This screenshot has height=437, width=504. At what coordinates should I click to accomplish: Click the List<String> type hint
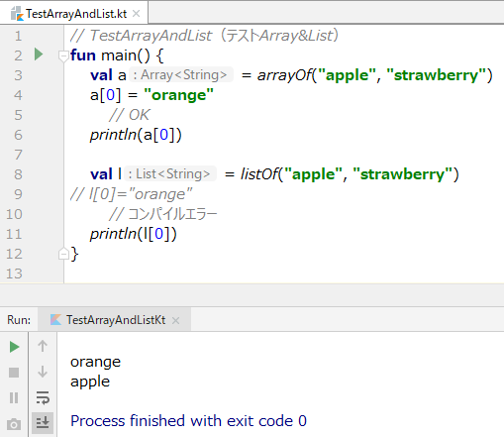(170, 174)
